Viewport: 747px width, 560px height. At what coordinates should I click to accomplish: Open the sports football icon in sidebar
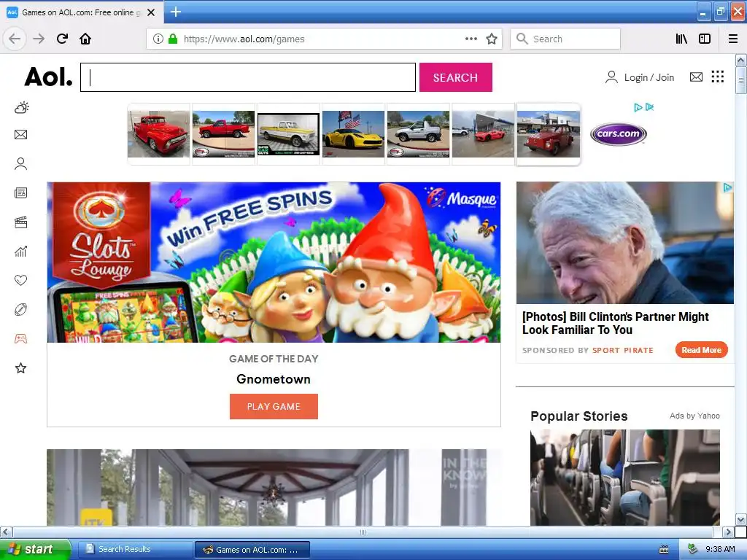(21, 309)
